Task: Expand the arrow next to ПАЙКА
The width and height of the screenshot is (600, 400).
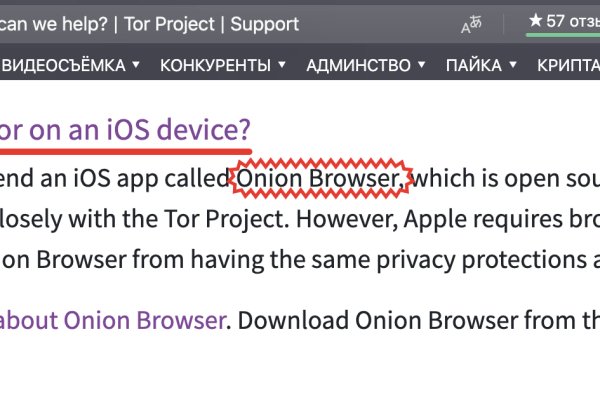Action: coord(513,66)
